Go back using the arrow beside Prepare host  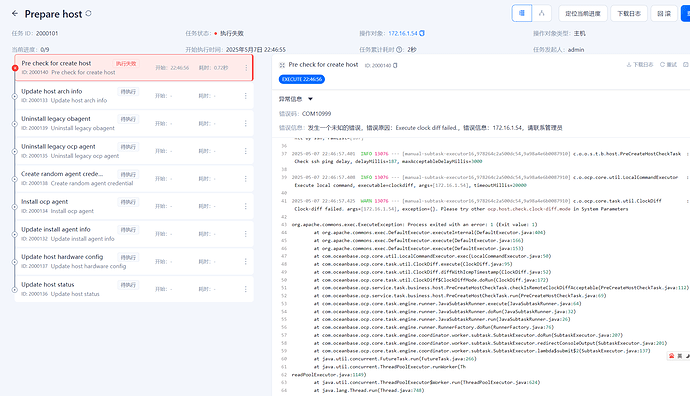point(15,14)
